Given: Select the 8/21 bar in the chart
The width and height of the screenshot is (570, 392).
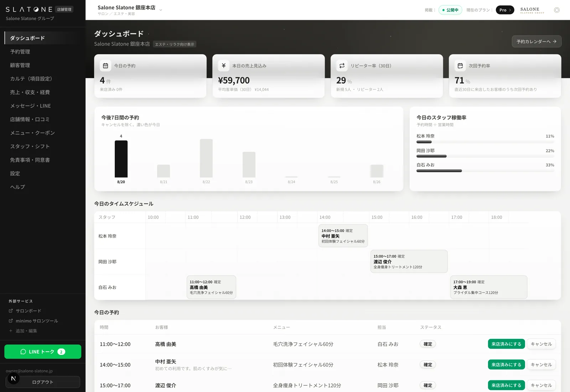Looking at the screenshot, I should [x=164, y=171].
